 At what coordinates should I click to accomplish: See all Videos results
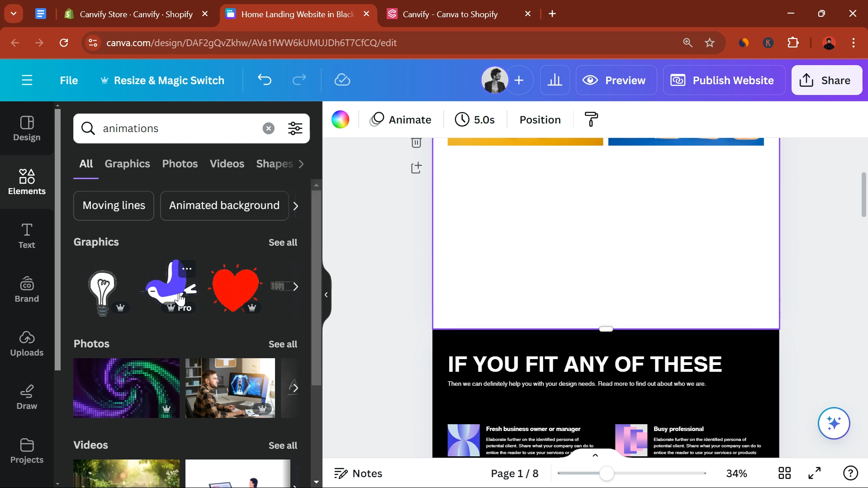[x=283, y=445]
